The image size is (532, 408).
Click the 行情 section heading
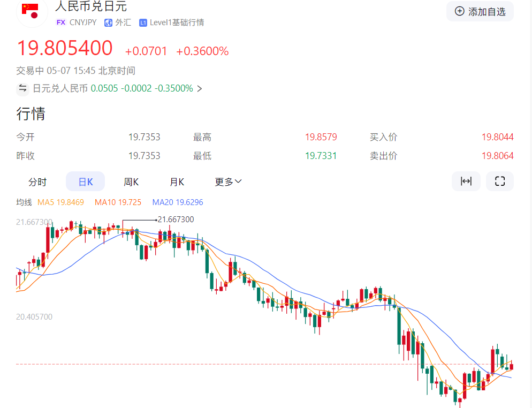tap(31, 114)
